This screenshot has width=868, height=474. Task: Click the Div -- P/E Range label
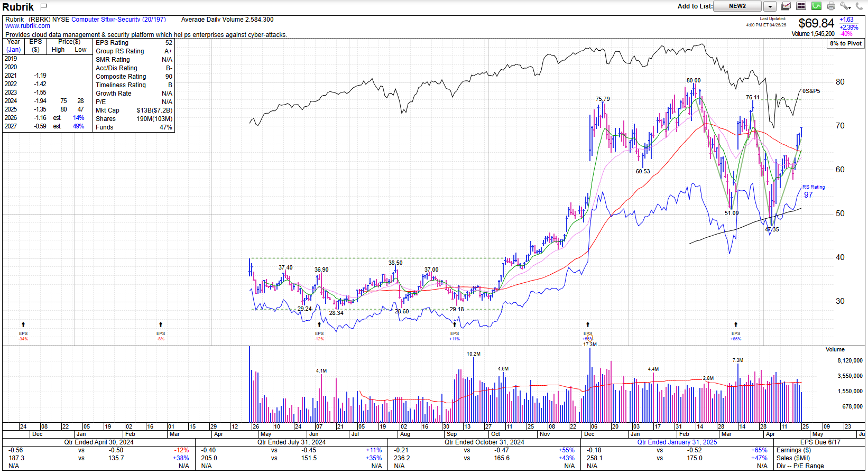pos(800,466)
